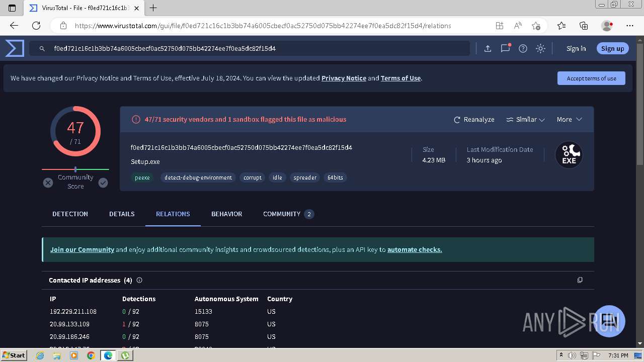This screenshot has height=362, width=644.
Task: Click the idle tag
Action: [x=277, y=177]
